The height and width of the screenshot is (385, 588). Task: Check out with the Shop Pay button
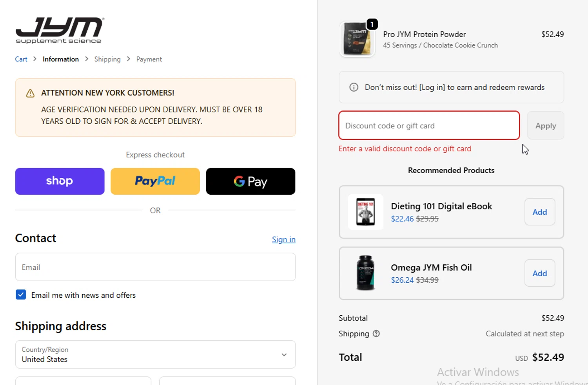60,181
